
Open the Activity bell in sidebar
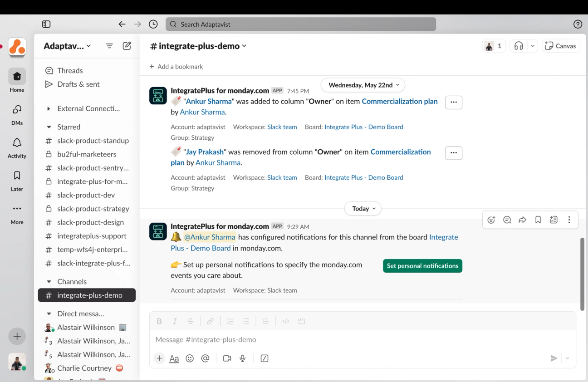click(17, 147)
